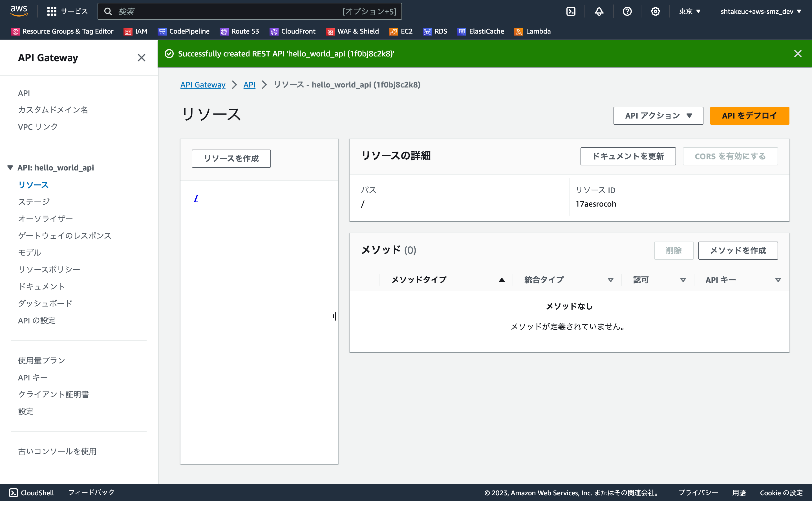Click 古いコンソールを使用 link
The width and height of the screenshot is (812, 508).
click(x=58, y=452)
